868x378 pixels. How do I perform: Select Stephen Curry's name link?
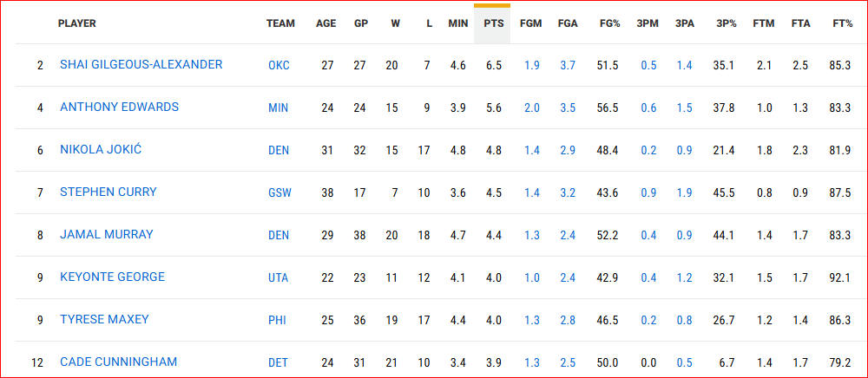click(x=108, y=192)
